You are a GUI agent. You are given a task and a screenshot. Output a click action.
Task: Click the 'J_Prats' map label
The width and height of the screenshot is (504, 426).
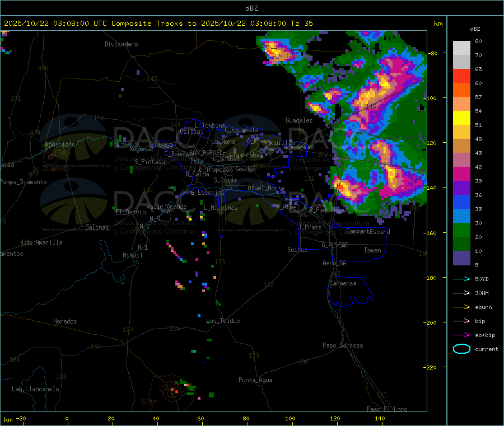coord(310,227)
